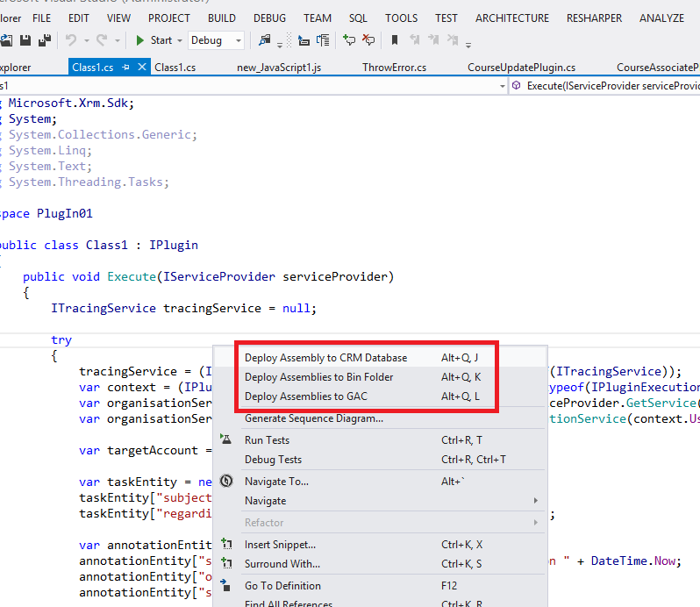The image size is (700, 607).
Task: Click the Undo arrow in toolbar
Action: [x=70, y=40]
